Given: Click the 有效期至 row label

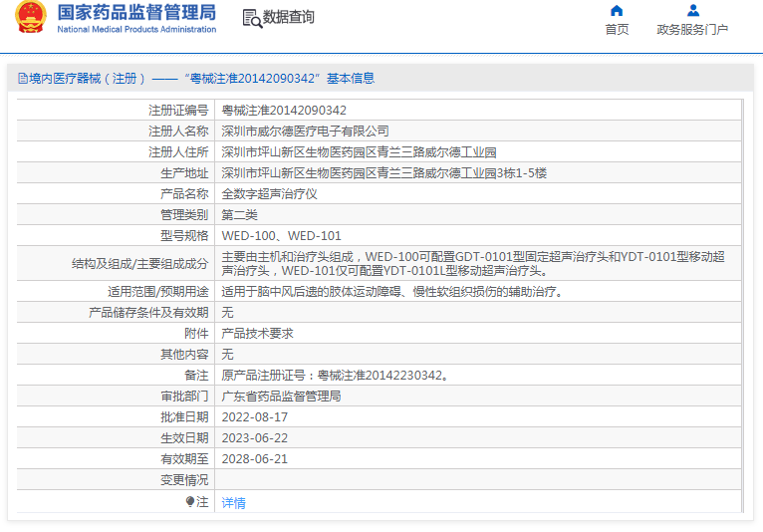Looking at the screenshot, I should tap(184, 459).
